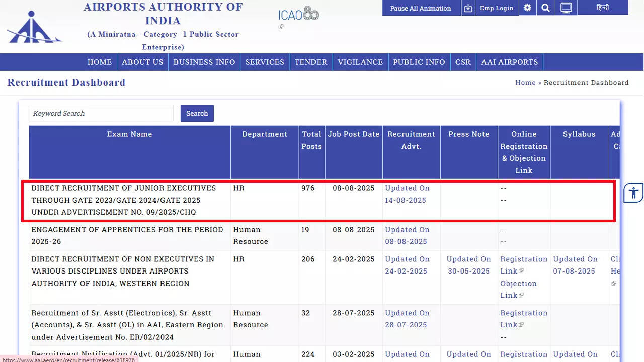
Task: Open the BUSINESS INFO menu
Action: coord(204,62)
